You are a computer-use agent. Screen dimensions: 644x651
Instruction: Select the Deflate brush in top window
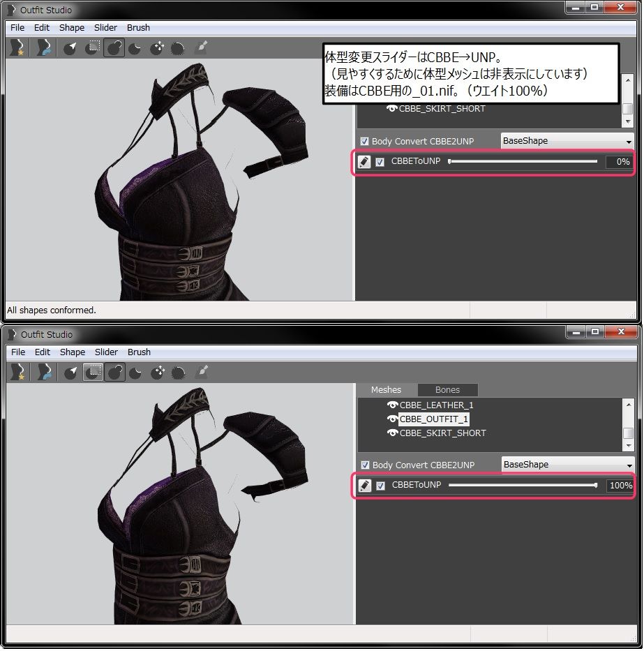(135, 49)
